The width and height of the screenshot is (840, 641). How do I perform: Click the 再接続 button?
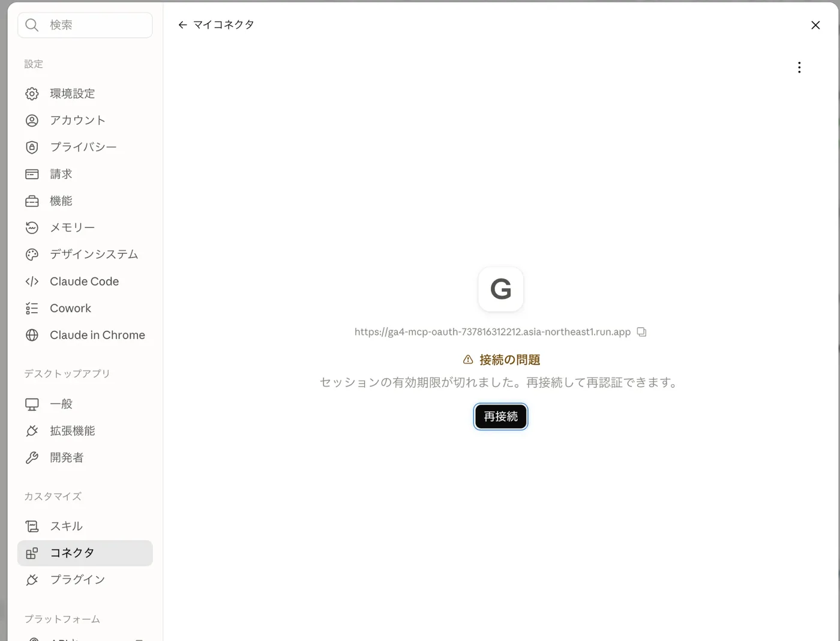(501, 417)
